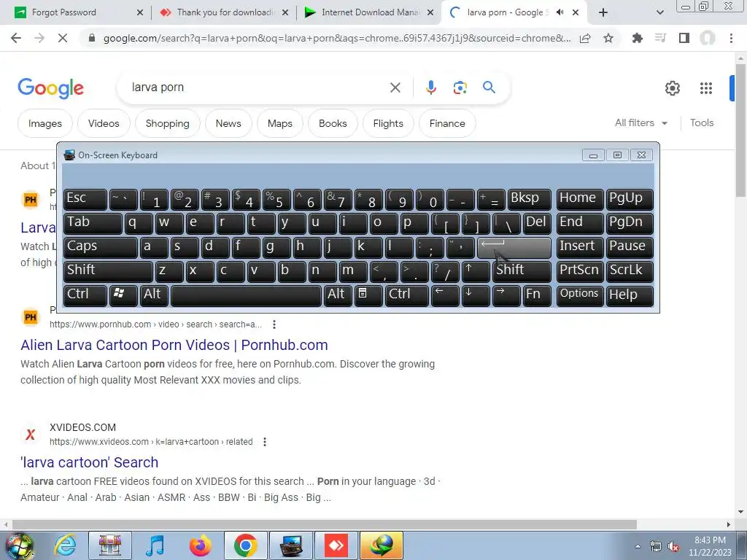747x560 pixels.
Task: Search by image with Google Lens
Action: click(460, 87)
